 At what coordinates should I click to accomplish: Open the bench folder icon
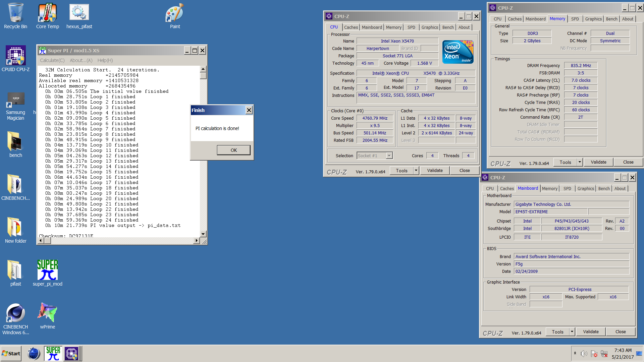15,144
